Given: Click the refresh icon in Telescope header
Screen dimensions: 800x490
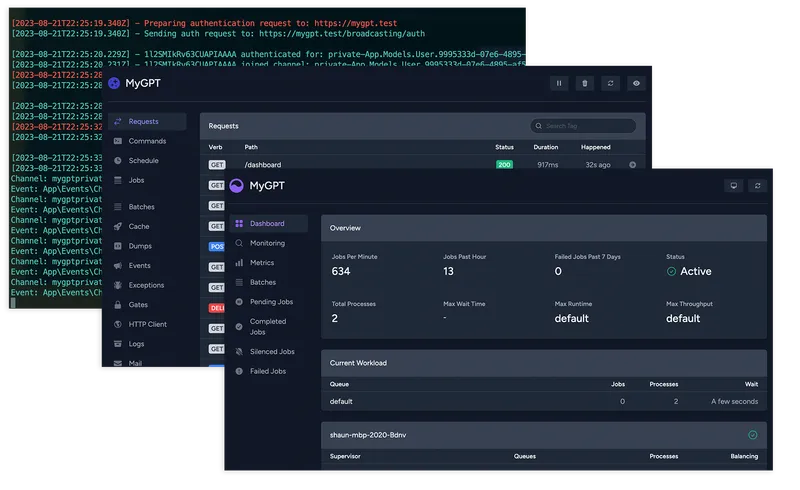Looking at the screenshot, I should 610,83.
